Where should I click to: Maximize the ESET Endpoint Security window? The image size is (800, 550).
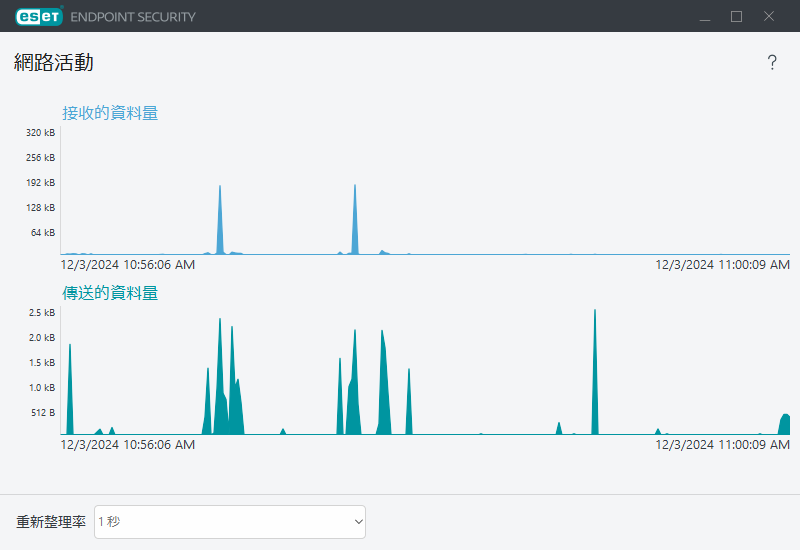coord(737,16)
